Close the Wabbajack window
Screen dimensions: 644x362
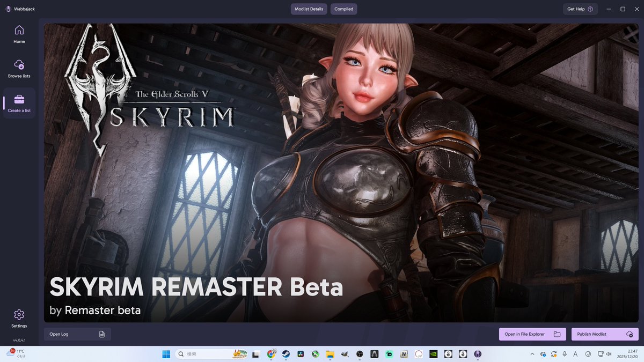coord(636,9)
